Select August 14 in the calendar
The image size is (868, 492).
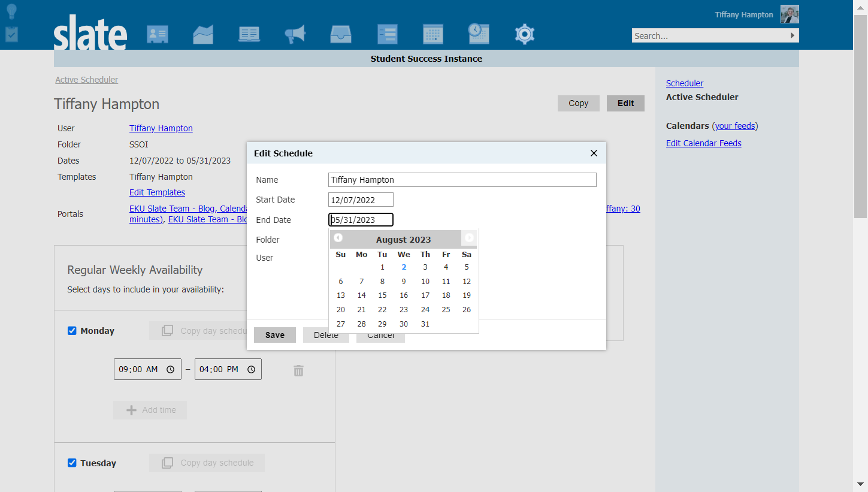coord(361,295)
